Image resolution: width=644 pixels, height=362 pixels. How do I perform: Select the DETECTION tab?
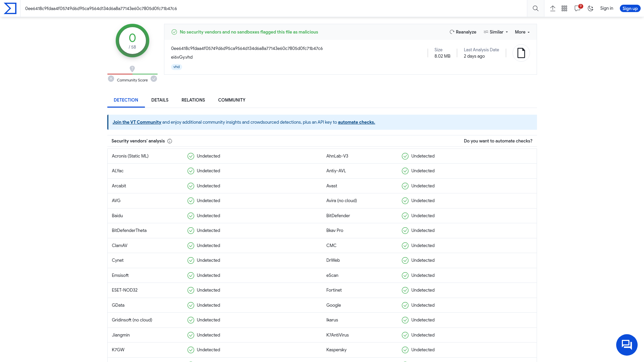point(126,100)
